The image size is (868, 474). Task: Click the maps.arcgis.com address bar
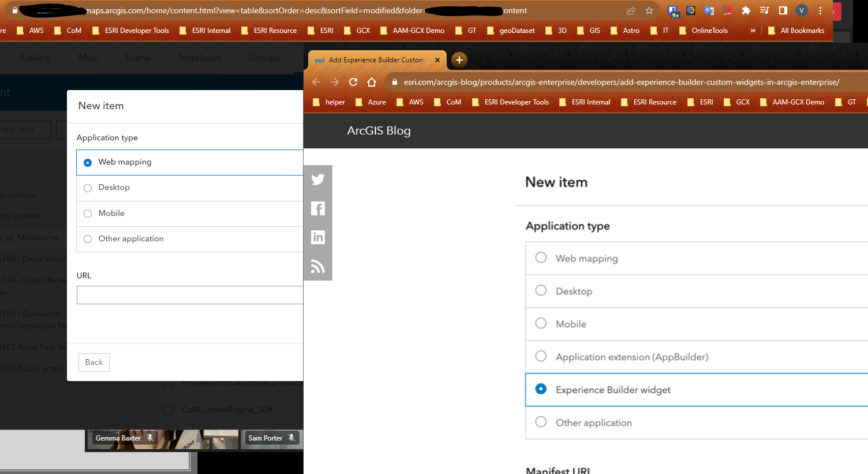(334, 10)
